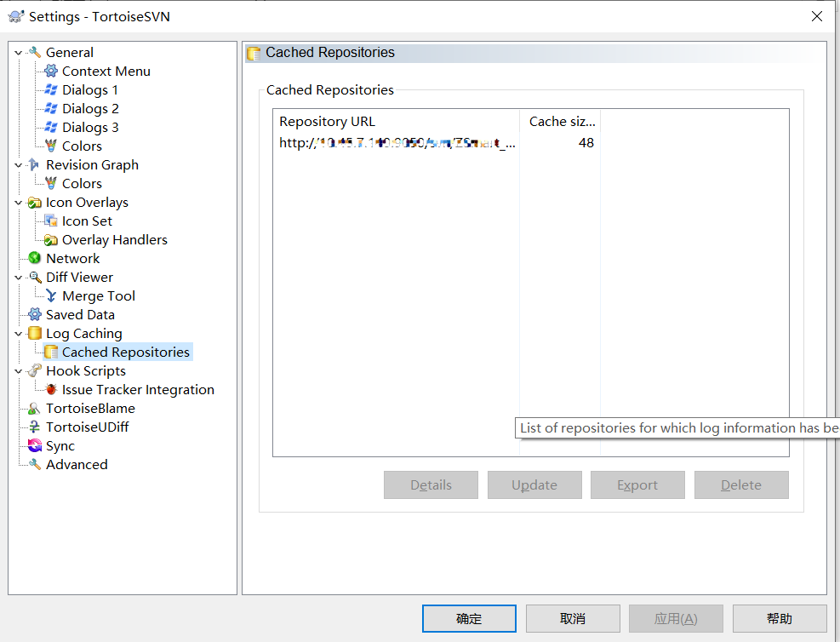
Task: Click the 应用(A) apply button
Action: point(676,618)
